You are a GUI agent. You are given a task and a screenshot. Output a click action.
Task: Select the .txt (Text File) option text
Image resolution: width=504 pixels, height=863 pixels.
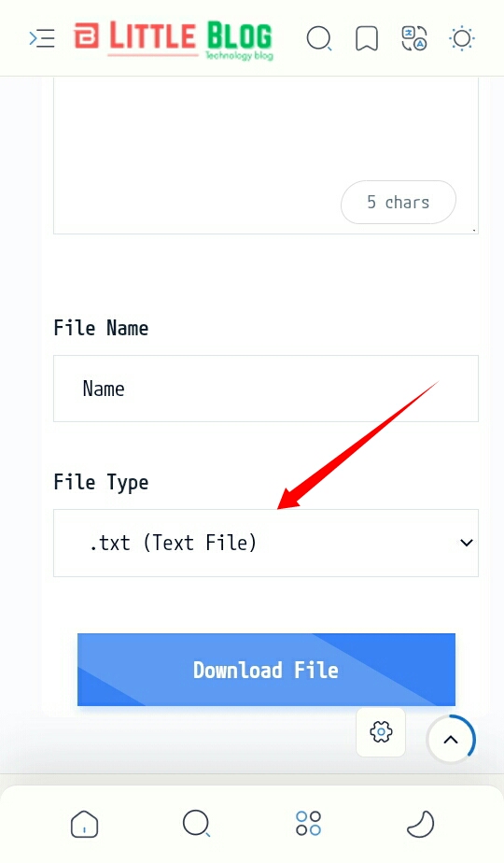(x=173, y=543)
